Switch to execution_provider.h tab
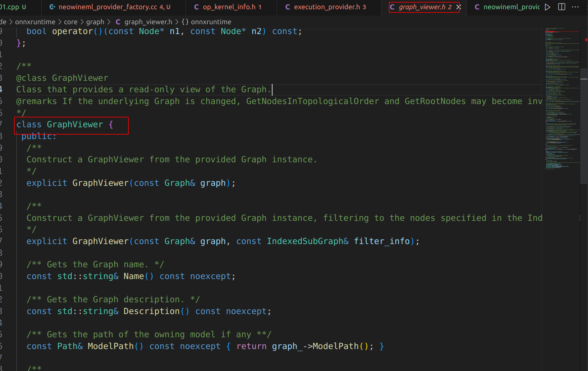Screen dimensions: 588x371 click(329, 7)
